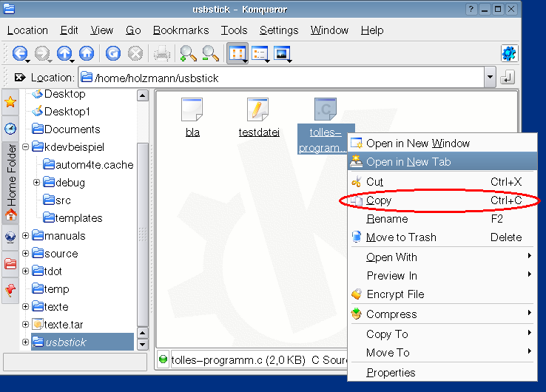Screen dimensions: 546x392
Task: Expand the debug folder in tree
Action: (36, 183)
